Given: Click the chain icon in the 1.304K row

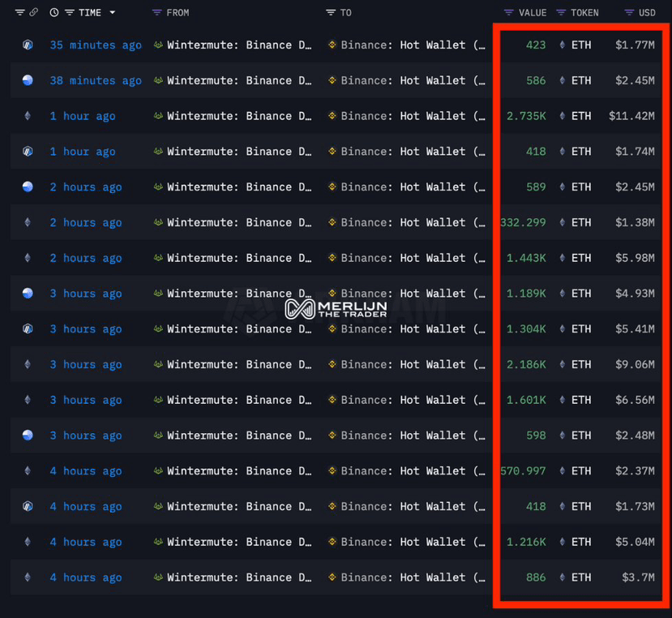Looking at the screenshot, I should pos(28,329).
